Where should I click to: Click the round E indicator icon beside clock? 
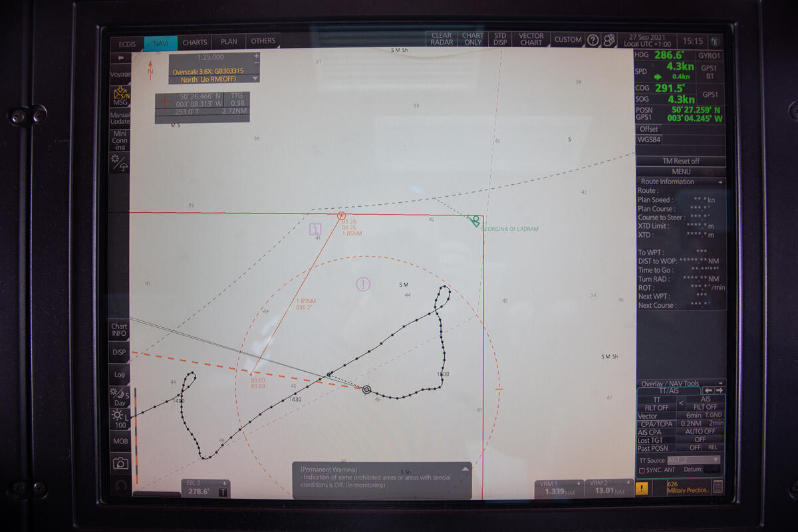[x=716, y=41]
